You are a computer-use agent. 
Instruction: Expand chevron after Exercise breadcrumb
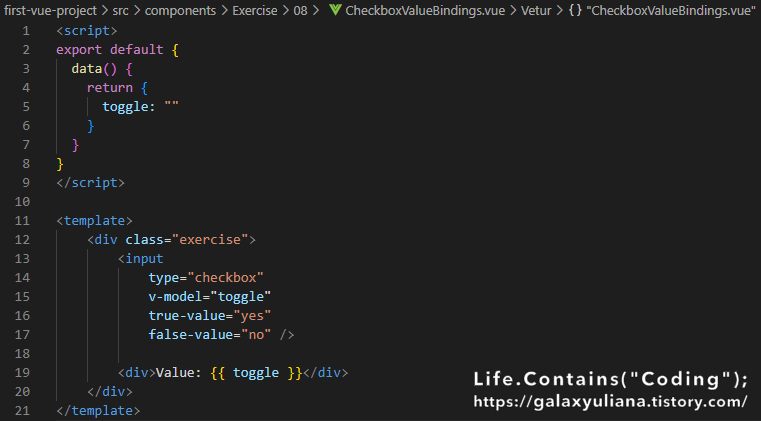point(286,10)
